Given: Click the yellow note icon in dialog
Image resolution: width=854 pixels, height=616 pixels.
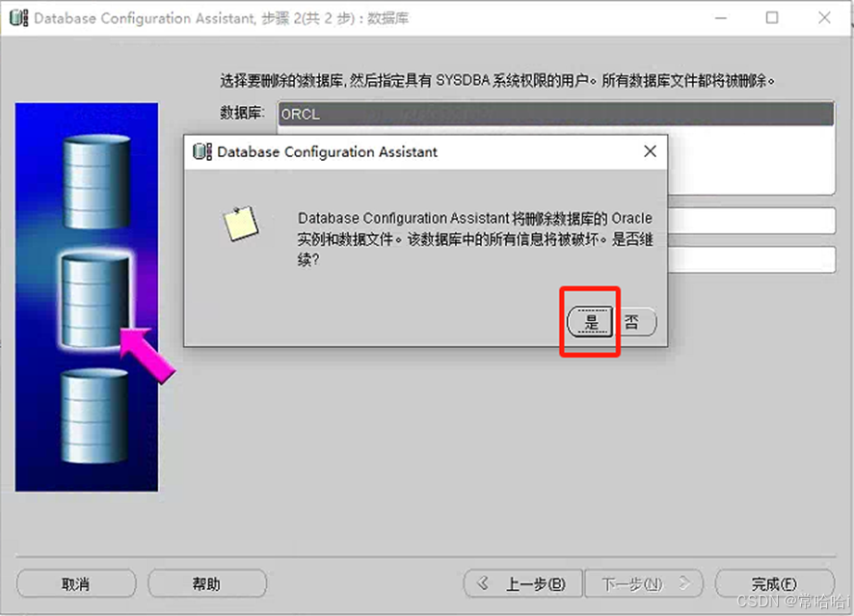Looking at the screenshot, I should pyautogui.click(x=241, y=224).
